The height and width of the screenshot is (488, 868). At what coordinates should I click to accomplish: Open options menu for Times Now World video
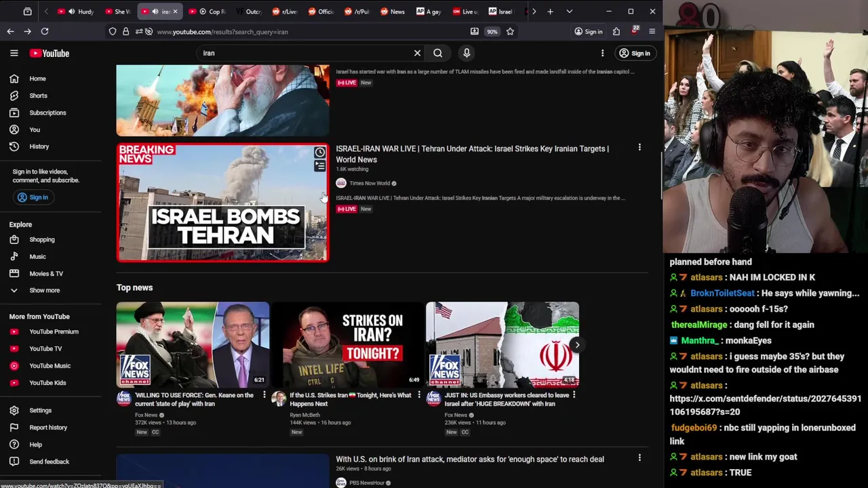[x=639, y=147]
